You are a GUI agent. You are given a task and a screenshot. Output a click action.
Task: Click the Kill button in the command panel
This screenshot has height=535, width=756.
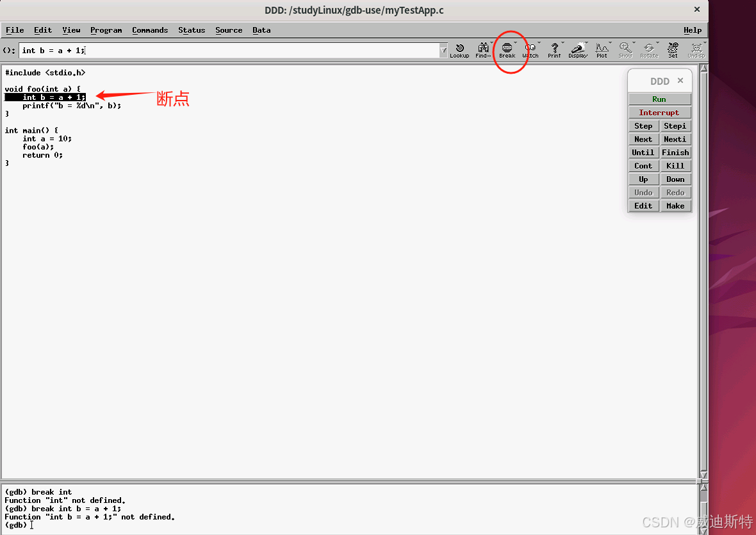(675, 165)
